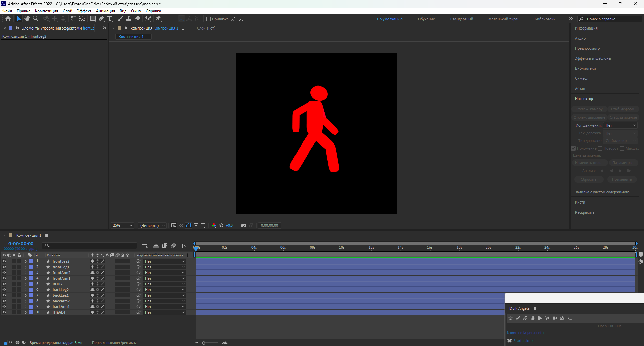Open the Duik animation play icon
This screenshot has width=644, height=346.
(540, 319)
